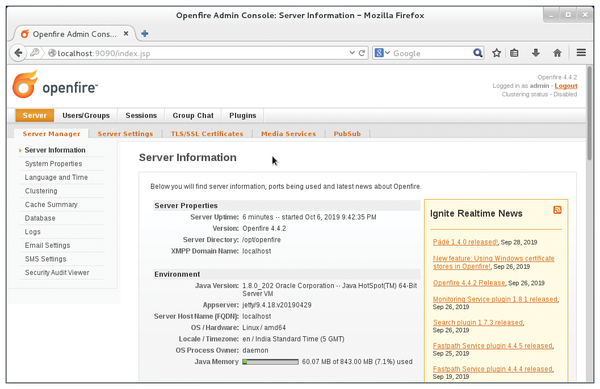Image resolution: width=600 pixels, height=389 pixels.
Task: Click the Linux / amd64 hardware value
Action: coord(264,327)
